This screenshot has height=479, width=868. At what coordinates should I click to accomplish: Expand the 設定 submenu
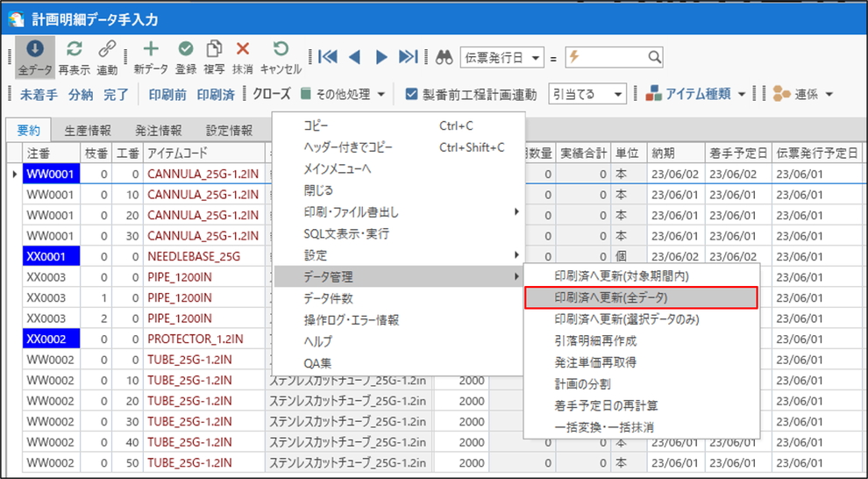click(x=399, y=255)
